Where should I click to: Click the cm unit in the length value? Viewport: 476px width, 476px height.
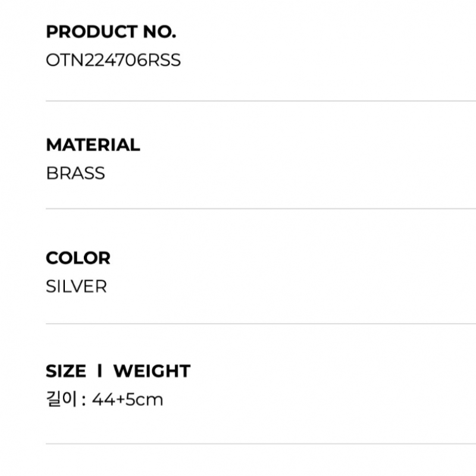(x=149, y=400)
